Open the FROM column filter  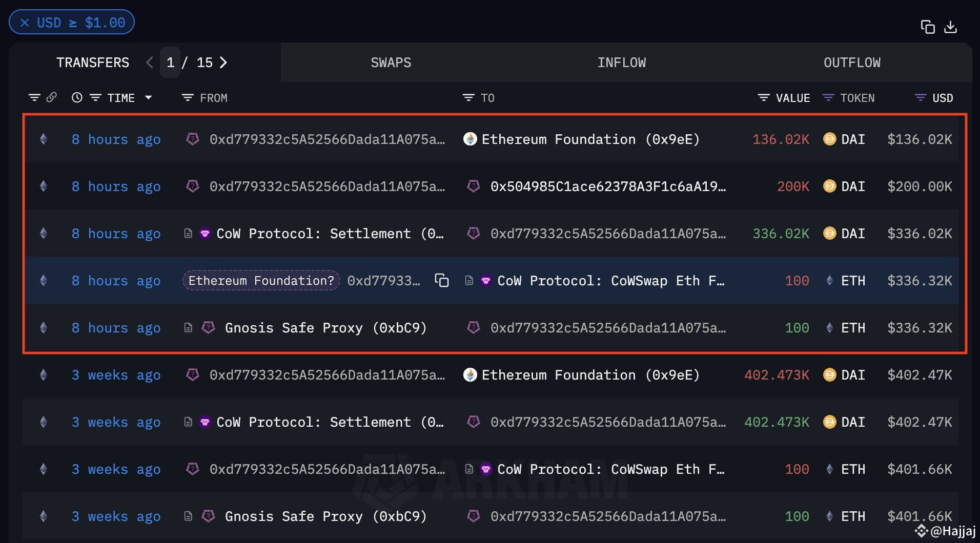tap(188, 97)
